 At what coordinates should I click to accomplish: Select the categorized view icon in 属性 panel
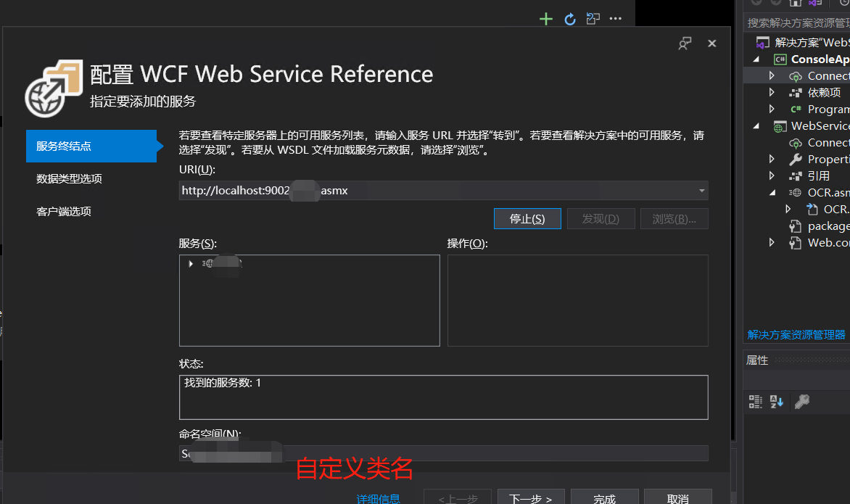[755, 401]
